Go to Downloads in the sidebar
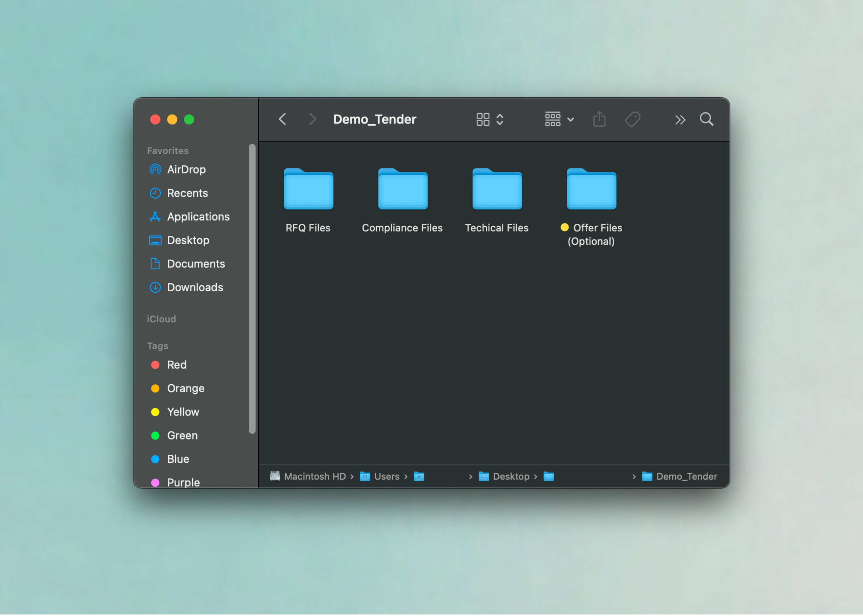 point(195,287)
